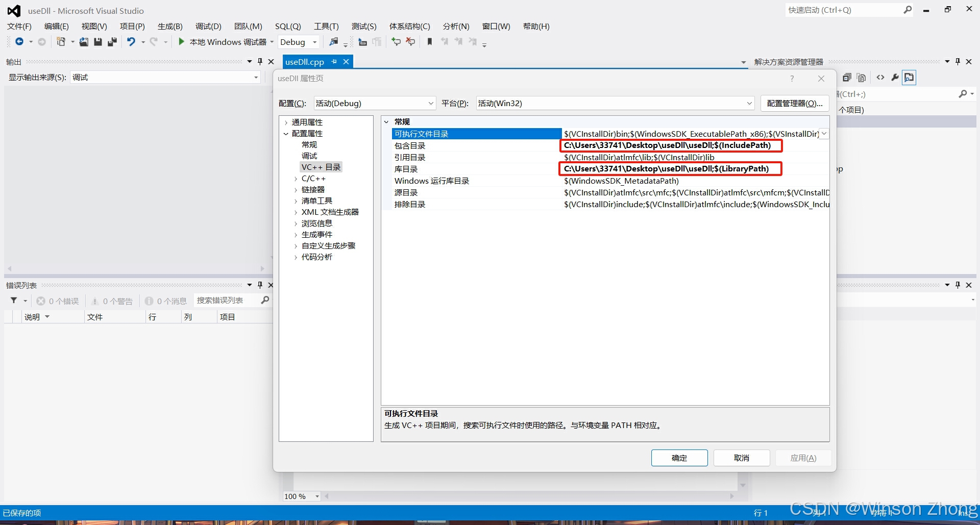Viewport: 980px width, 525px height.
Task: Toggle a bookmark using the bookmark icon
Action: click(x=429, y=42)
